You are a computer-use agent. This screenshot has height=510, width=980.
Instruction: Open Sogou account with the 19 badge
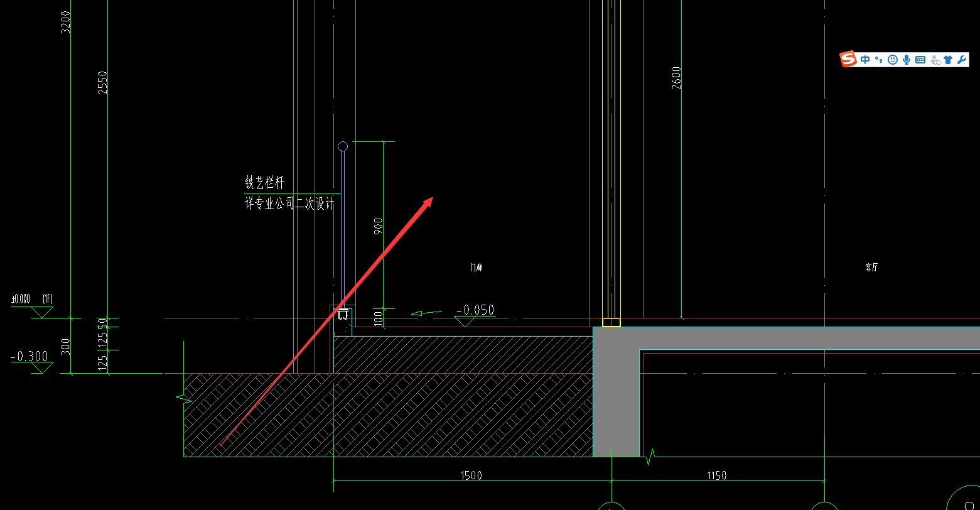point(935,60)
